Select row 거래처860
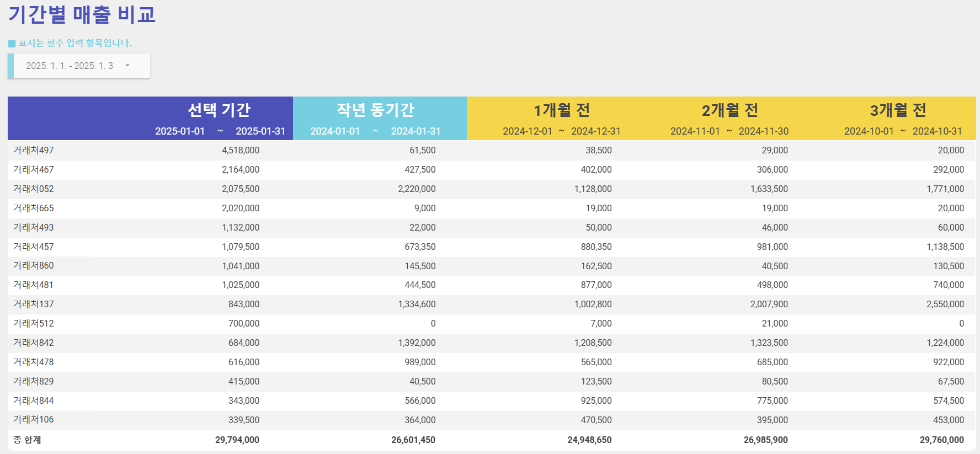This screenshot has height=454, width=980. [x=491, y=266]
